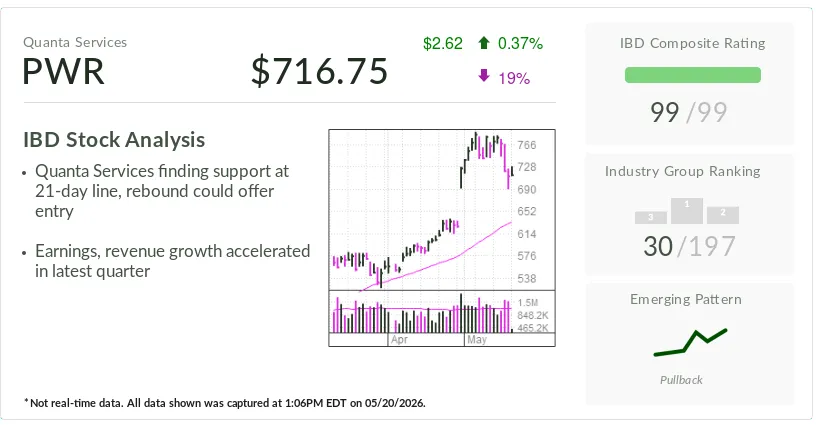
Task: Click the Pullback pattern line icon
Action: (x=690, y=343)
